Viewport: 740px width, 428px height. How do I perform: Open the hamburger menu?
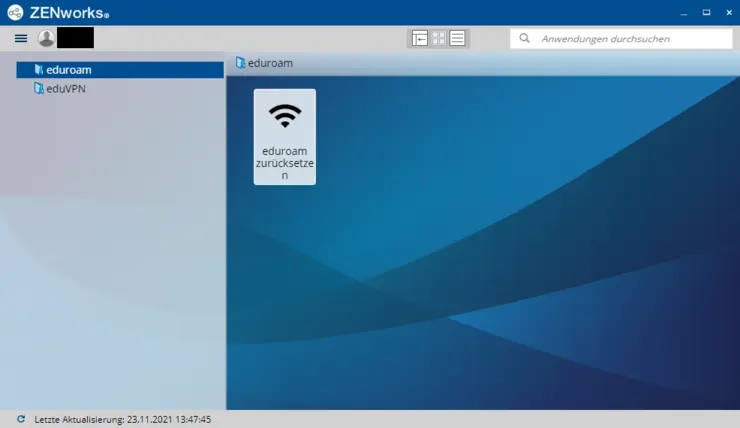(20, 38)
